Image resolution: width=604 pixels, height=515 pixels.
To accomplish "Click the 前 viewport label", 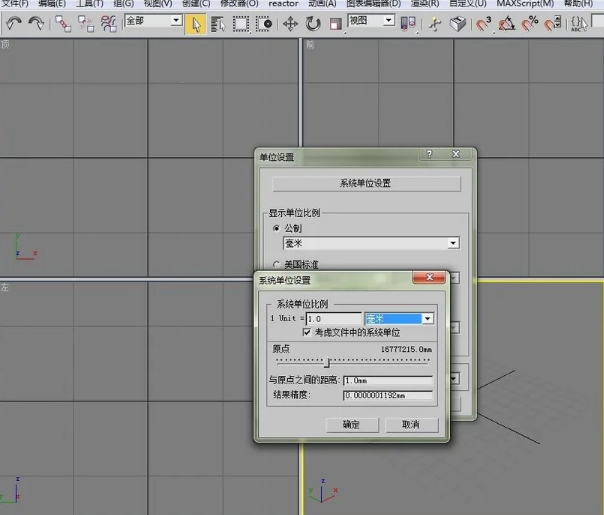I will click(310, 45).
